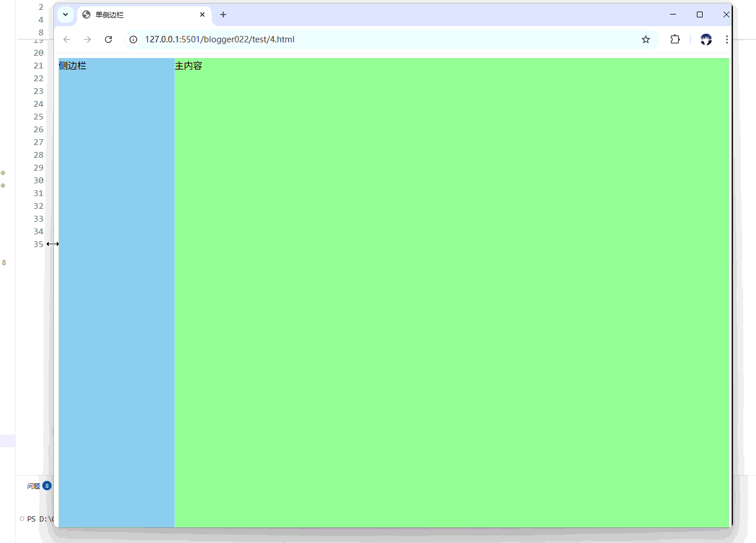Click line number 33 in editor gutter
This screenshot has height=543, width=756.
[38, 219]
